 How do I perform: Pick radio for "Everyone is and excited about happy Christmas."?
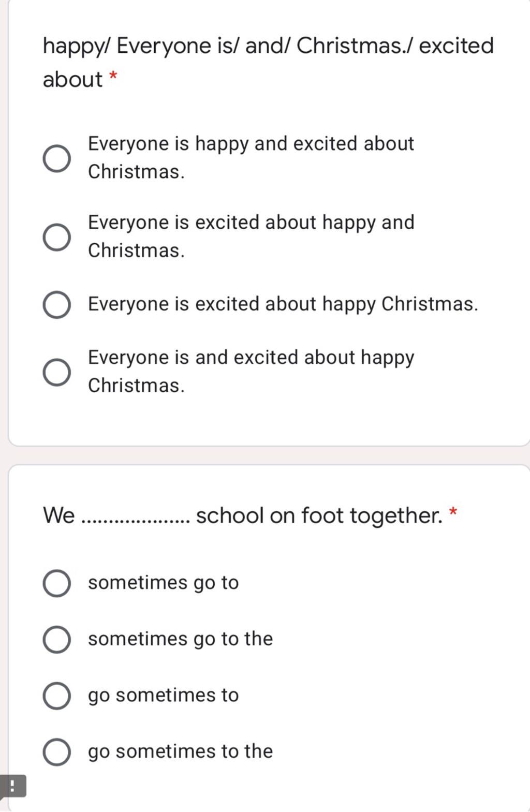click(57, 372)
